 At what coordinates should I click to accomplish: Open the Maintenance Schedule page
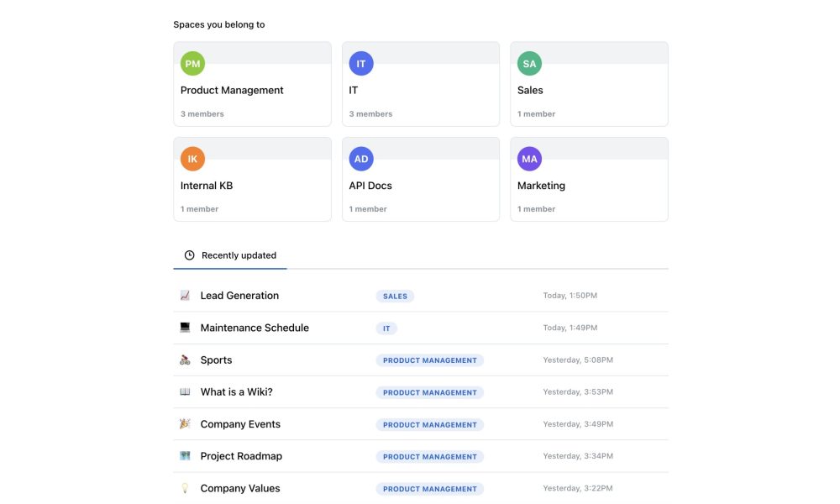[x=255, y=328]
